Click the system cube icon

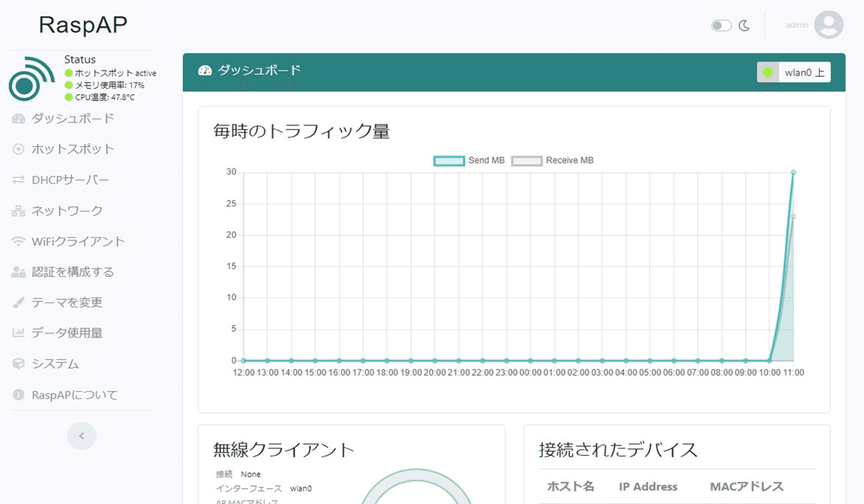[19, 364]
